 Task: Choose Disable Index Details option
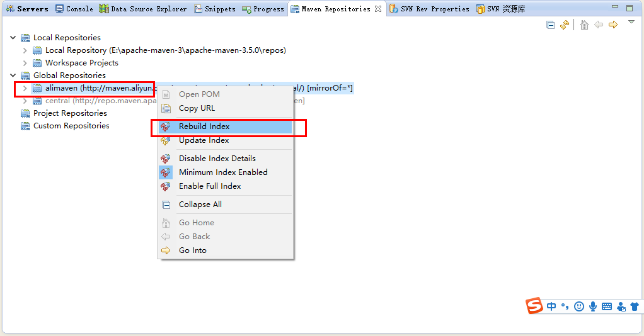(226, 159)
